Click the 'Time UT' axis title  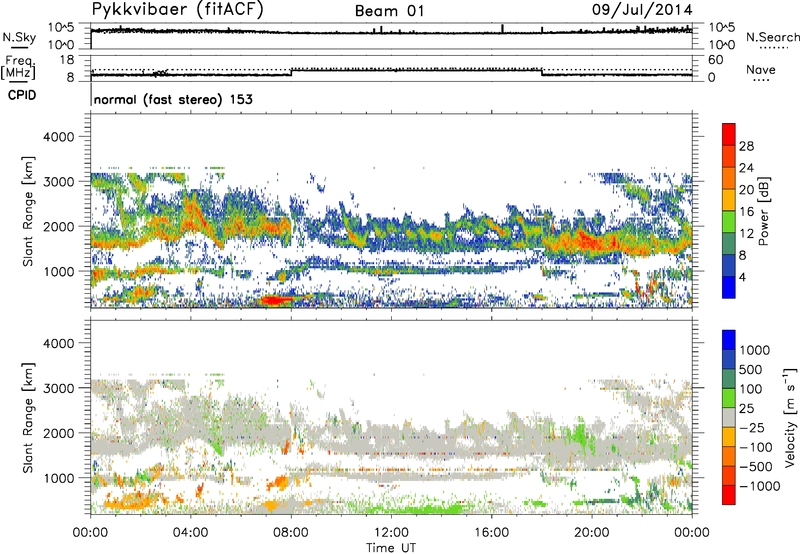[391, 548]
